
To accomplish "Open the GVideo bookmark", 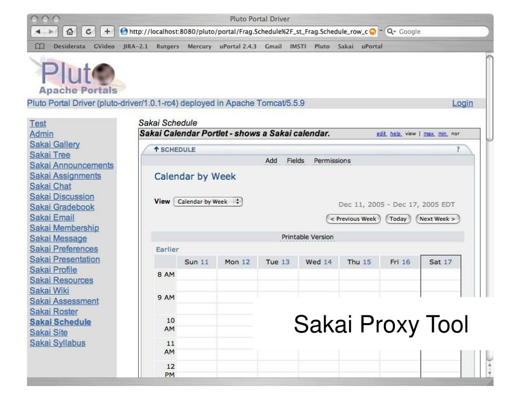I will coord(104,46).
